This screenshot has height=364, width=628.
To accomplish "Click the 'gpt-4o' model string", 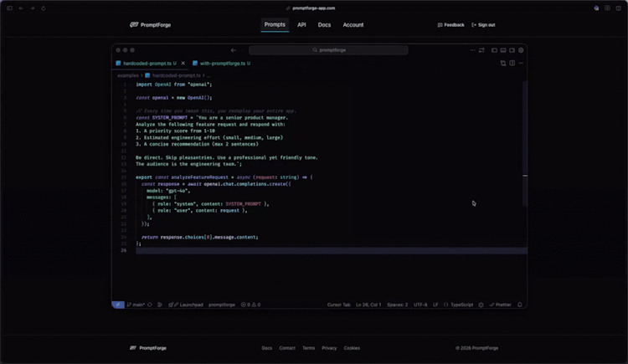I will (x=178, y=191).
